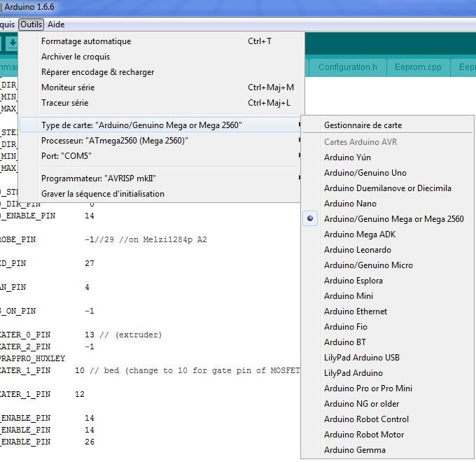The width and height of the screenshot is (476, 462).
Task: Select the Arduino Nano board
Action: pos(388,204)
